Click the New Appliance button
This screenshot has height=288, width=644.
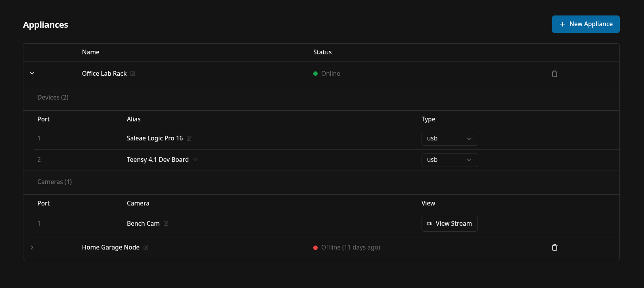click(x=586, y=24)
